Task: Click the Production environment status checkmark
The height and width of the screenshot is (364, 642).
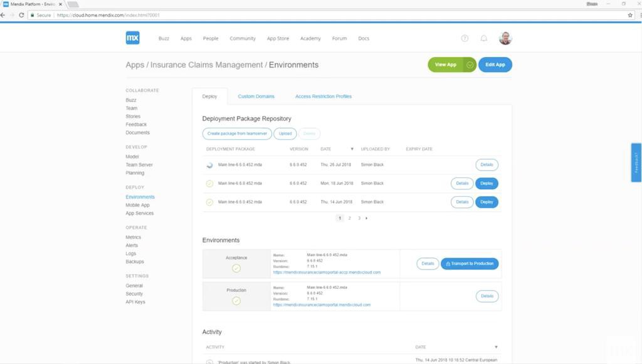Action: pos(236,301)
